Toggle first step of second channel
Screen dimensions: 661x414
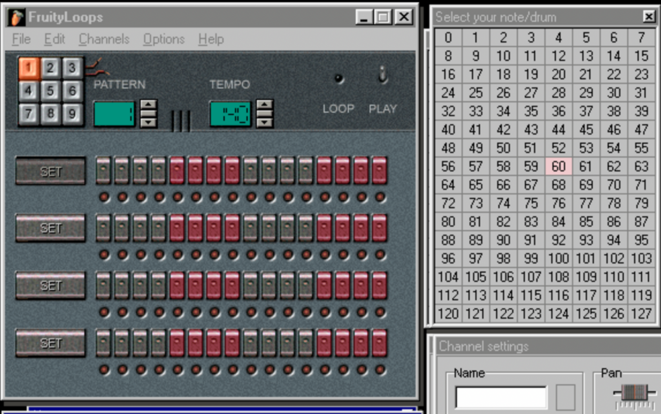click(103, 228)
